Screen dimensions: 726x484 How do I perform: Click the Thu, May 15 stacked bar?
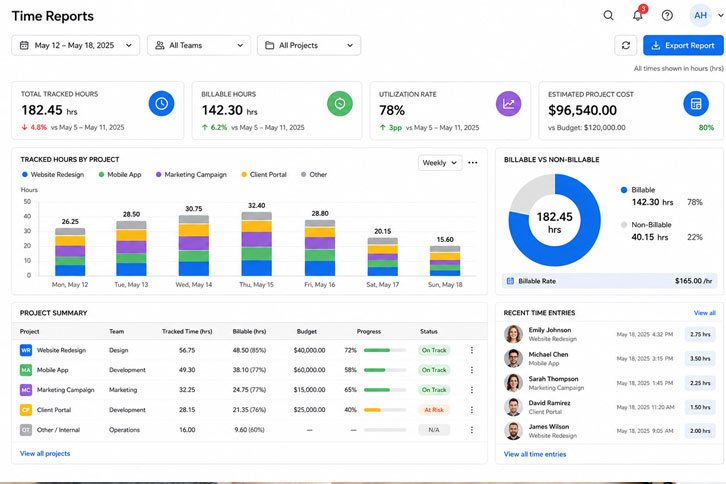[x=257, y=244]
